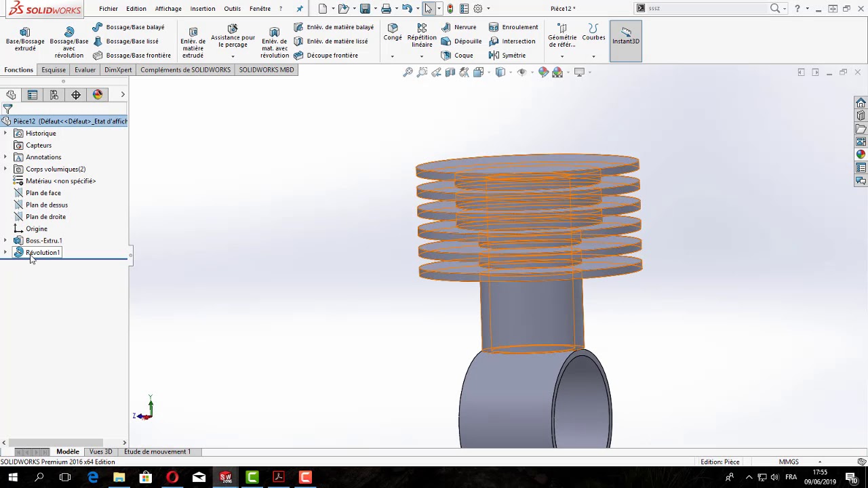The height and width of the screenshot is (488, 868).
Task: Open the Insertion menu
Action: point(203,9)
